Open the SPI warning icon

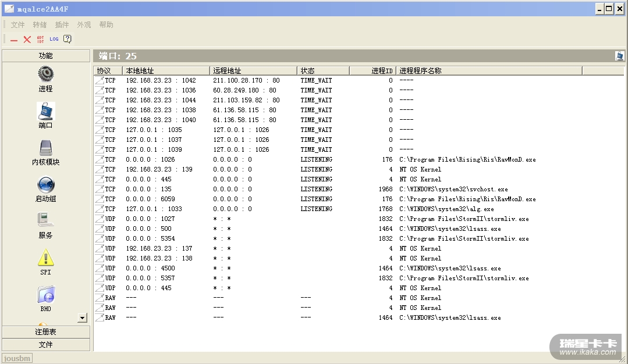click(45, 258)
